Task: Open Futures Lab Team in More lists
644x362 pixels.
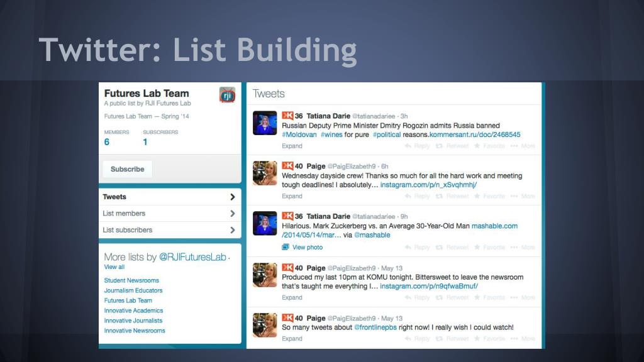Action: click(128, 300)
